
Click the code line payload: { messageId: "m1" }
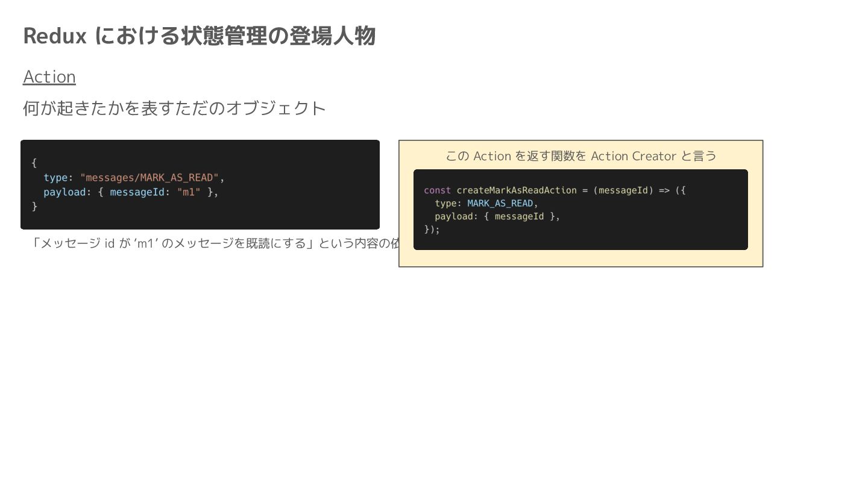(x=131, y=192)
